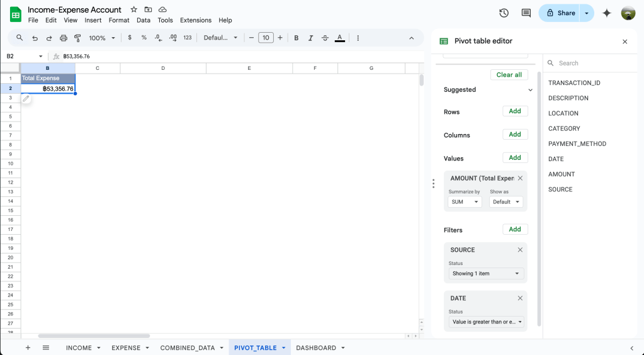Click the Clear all button
This screenshot has width=644, height=355.
click(509, 75)
